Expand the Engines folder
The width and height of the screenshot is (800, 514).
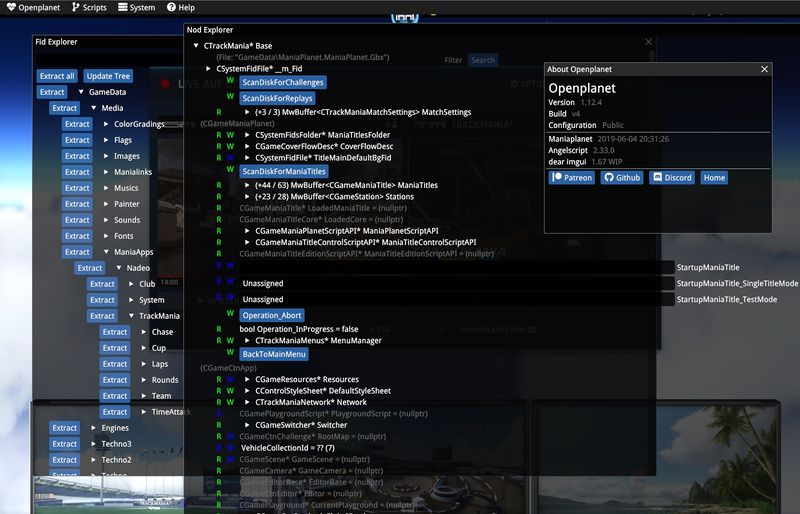coord(93,428)
